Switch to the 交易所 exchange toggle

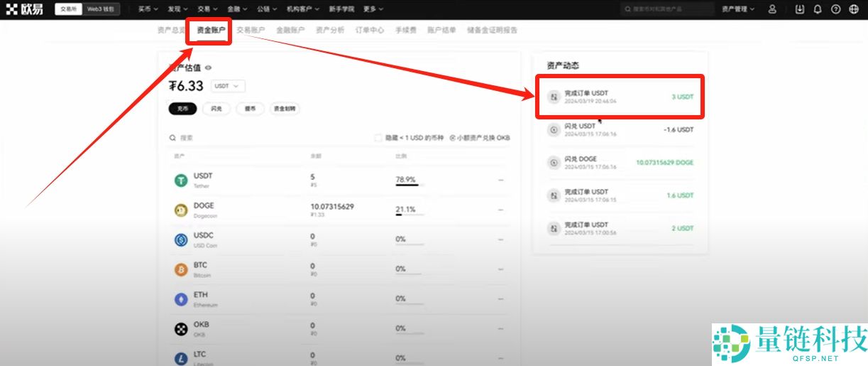[x=69, y=9]
